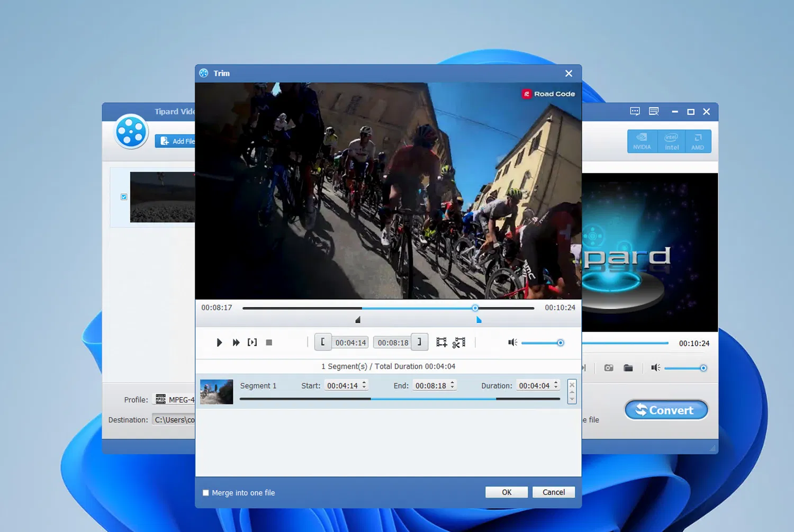Click the fast forward button in Trim
This screenshot has width=794, height=532.
(x=236, y=342)
